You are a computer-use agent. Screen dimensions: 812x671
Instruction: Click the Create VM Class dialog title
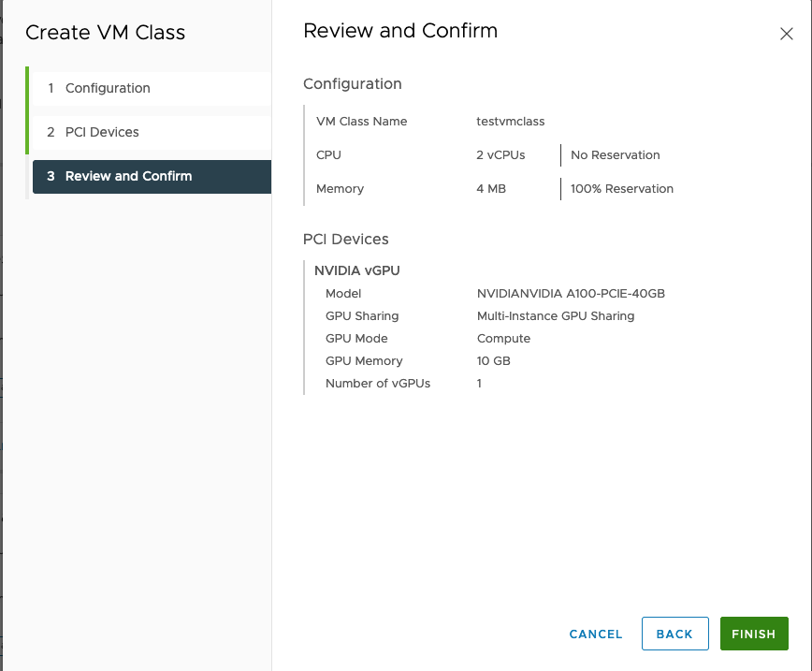coord(106,33)
